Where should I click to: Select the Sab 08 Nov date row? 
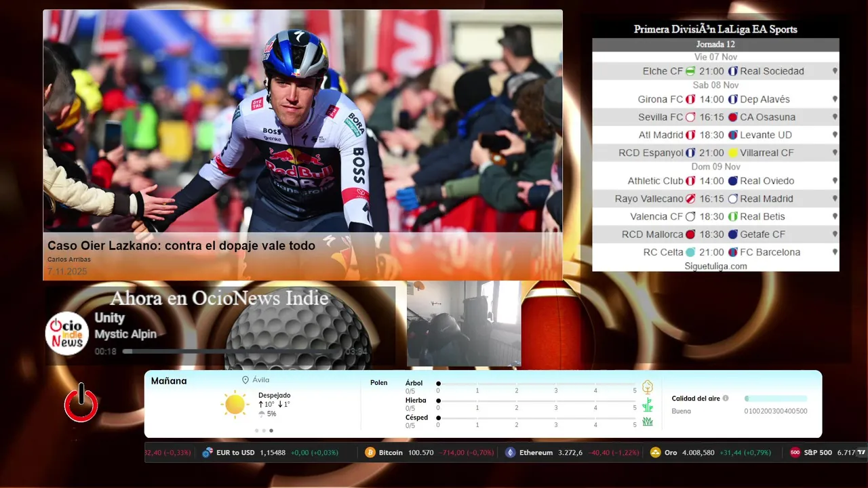[x=715, y=85]
